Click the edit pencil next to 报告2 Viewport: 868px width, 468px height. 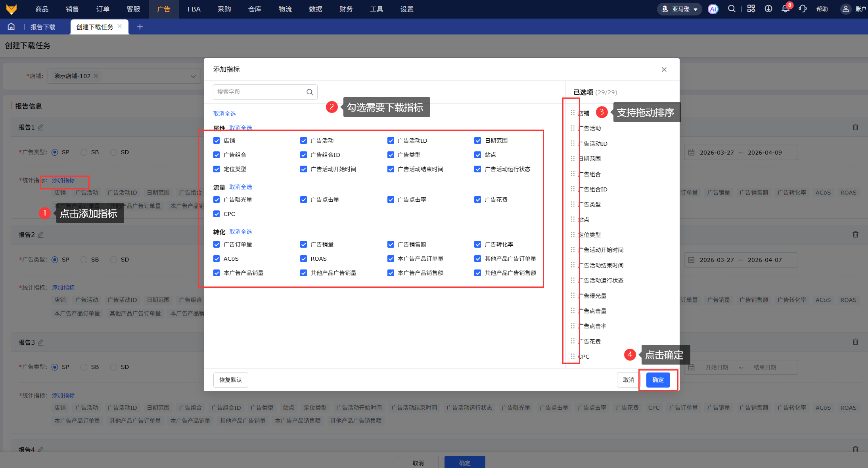[x=40, y=235]
